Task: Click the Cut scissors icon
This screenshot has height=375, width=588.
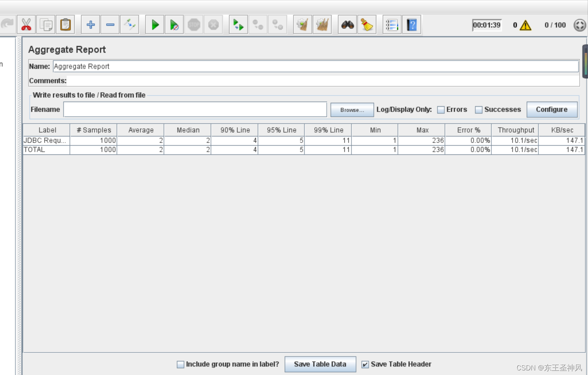Action: pyautogui.click(x=26, y=25)
